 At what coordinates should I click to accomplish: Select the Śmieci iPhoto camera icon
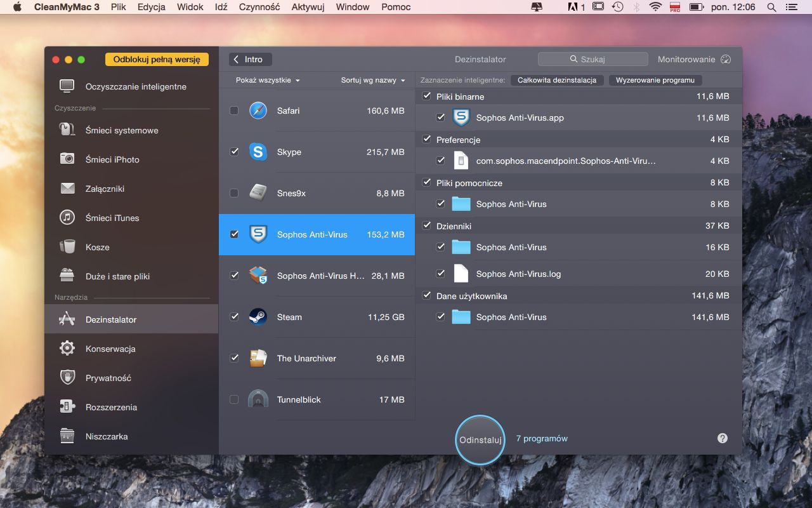tap(67, 159)
